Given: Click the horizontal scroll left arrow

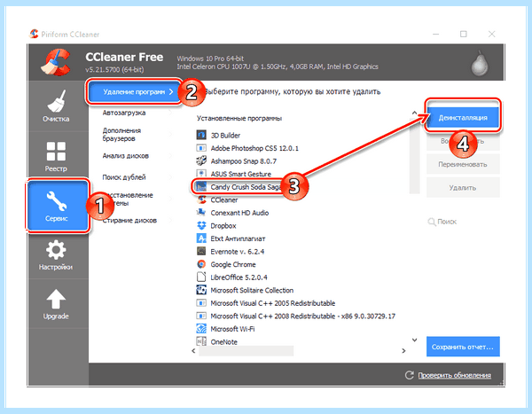Looking at the screenshot, I should 193,351.
